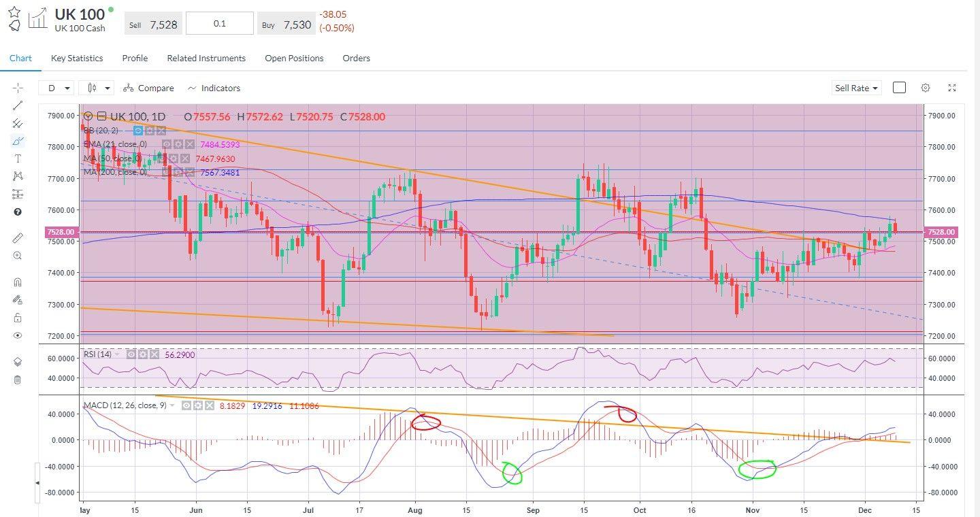The image size is (980, 517).
Task: Click the 0.1 quantity input field
Action: 220,23
